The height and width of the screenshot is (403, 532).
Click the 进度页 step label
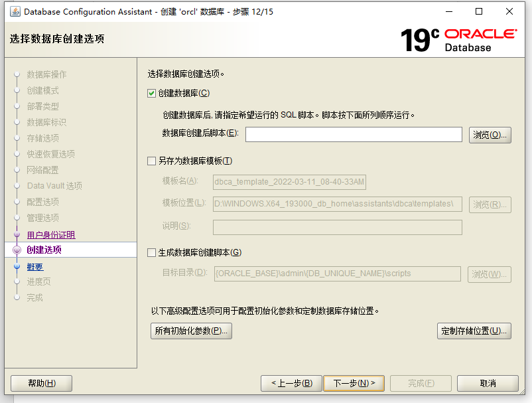tap(38, 282)
